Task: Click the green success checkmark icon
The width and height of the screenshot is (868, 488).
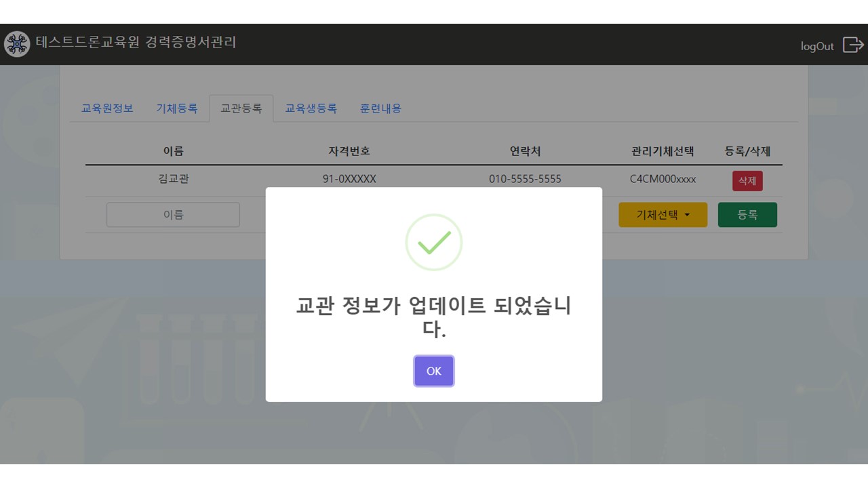Action: pos(434,243)
